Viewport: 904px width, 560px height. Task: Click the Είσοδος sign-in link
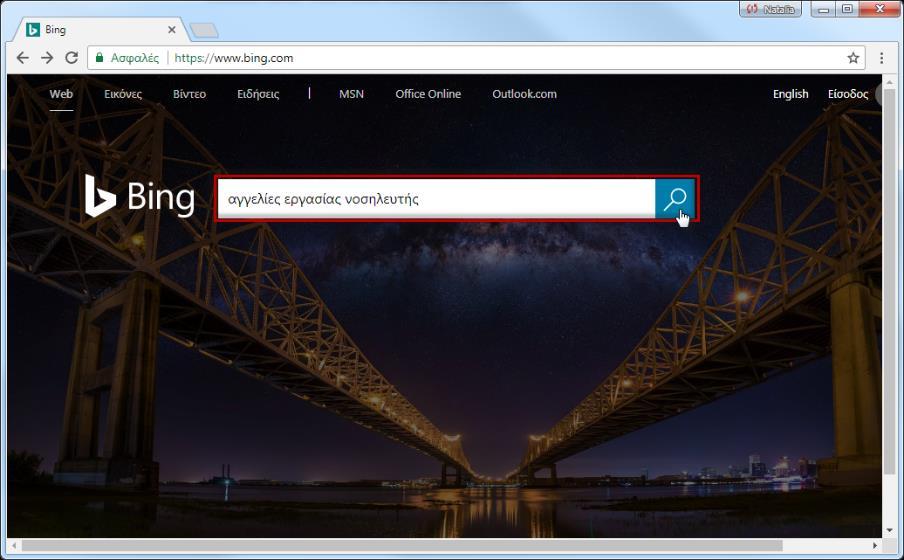[x=848, y=94]
